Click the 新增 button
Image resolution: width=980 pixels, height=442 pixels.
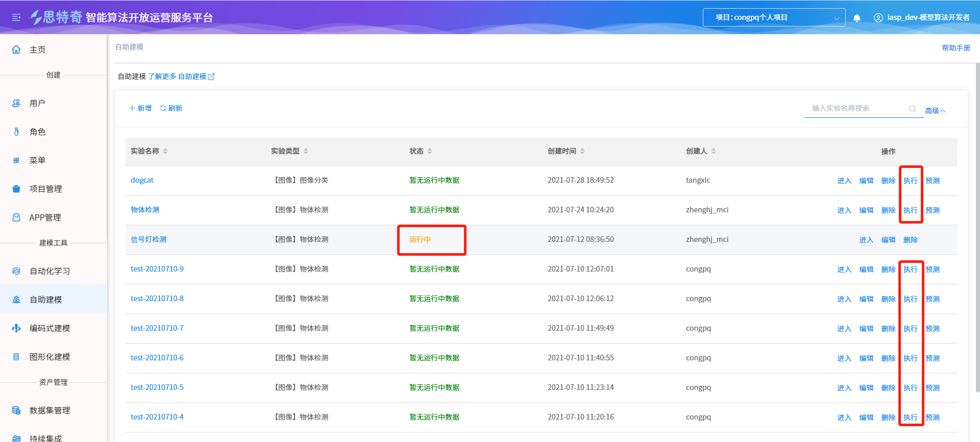(140, 108)
